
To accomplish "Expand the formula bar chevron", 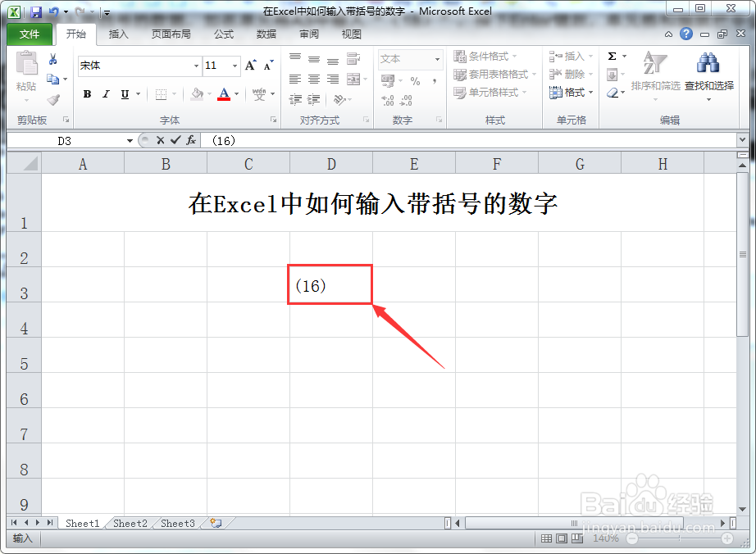I will click(x=742, y=139).
